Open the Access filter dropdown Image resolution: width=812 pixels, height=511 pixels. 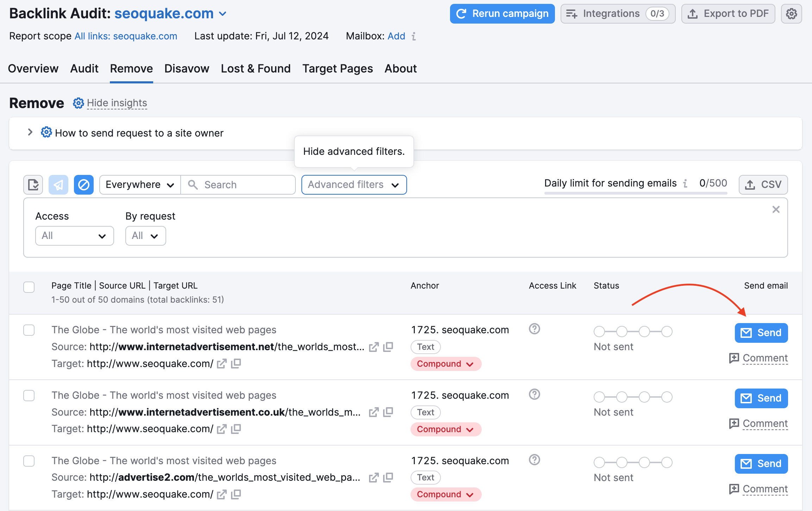point(74,236)
